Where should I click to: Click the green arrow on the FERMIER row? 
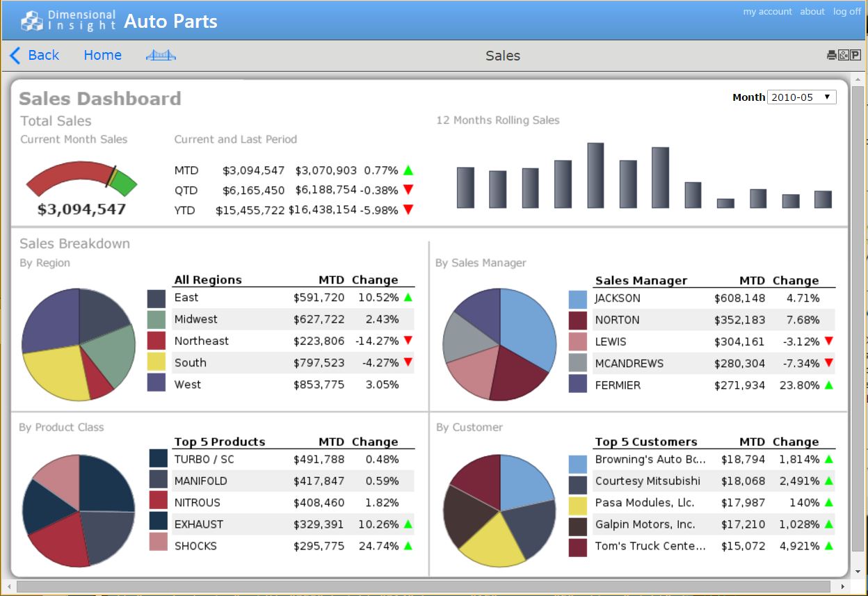click(828, 385)
